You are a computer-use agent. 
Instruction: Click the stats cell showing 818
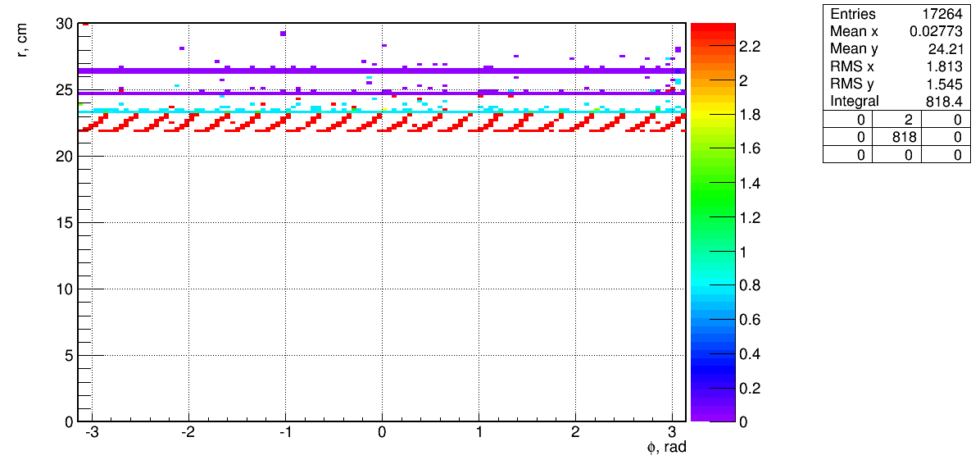point(905,138)
